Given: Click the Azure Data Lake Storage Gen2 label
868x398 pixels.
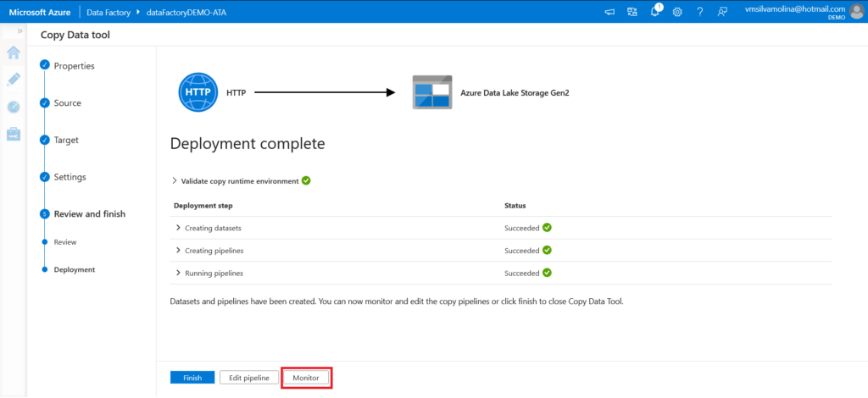Looking at the screenshot, I should coord(515,93).
